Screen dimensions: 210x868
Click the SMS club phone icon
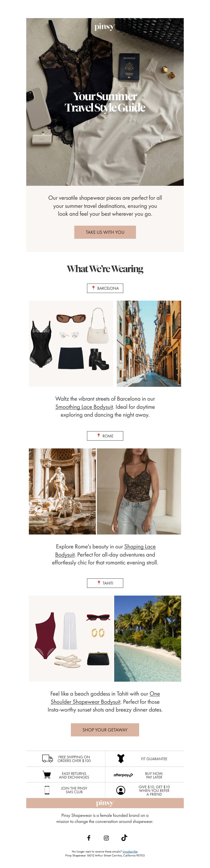click(x=47, y=790)
